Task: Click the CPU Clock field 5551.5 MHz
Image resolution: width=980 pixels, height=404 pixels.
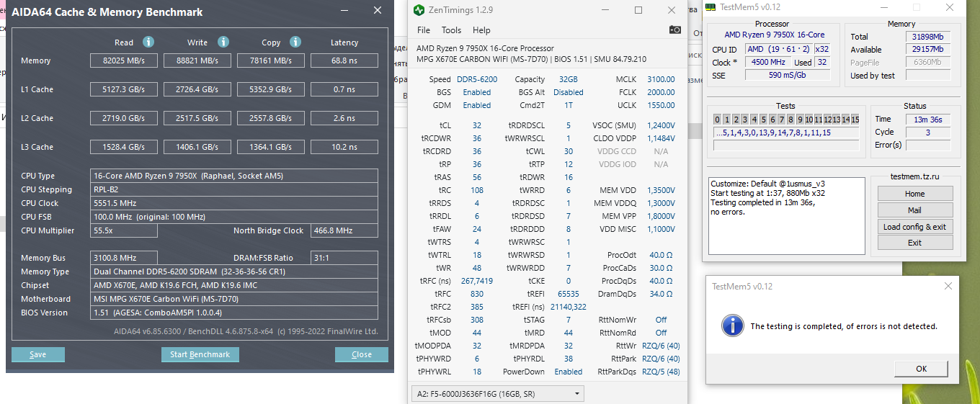Action: click(234, 203)
